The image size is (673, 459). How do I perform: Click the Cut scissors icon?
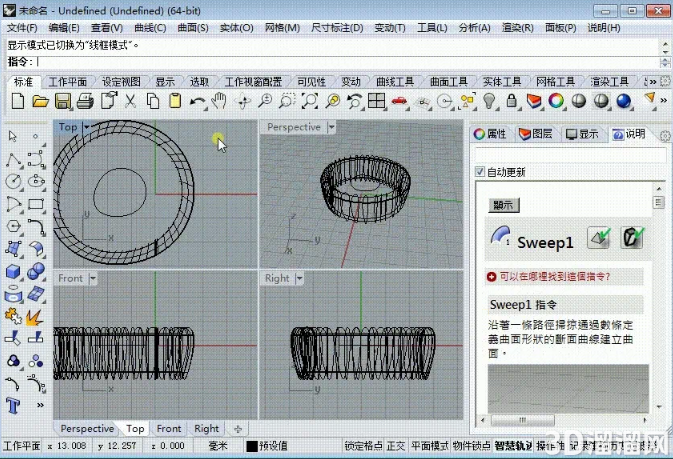(130, 101)
